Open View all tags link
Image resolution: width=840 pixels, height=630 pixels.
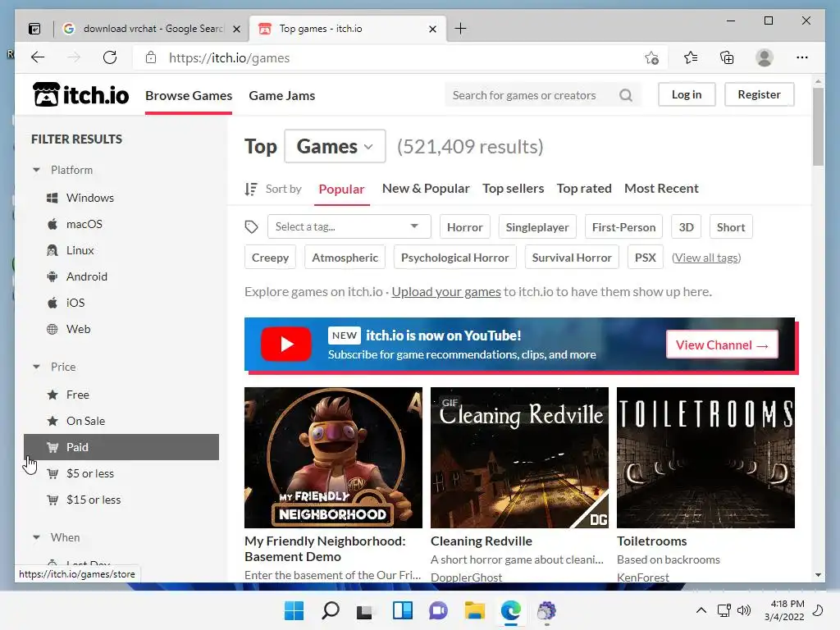click(706, 258)
